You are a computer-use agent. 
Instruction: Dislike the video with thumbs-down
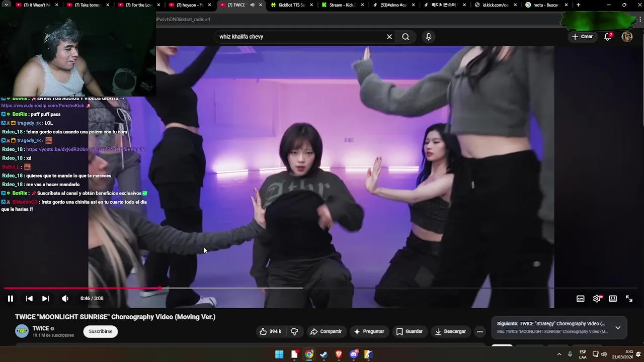(295, 331)
